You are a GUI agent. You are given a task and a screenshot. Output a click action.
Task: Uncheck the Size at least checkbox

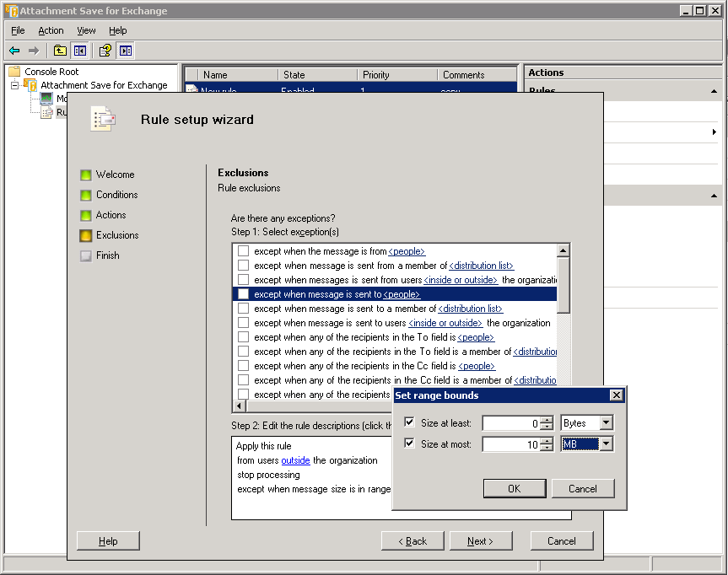click(410, 422)
